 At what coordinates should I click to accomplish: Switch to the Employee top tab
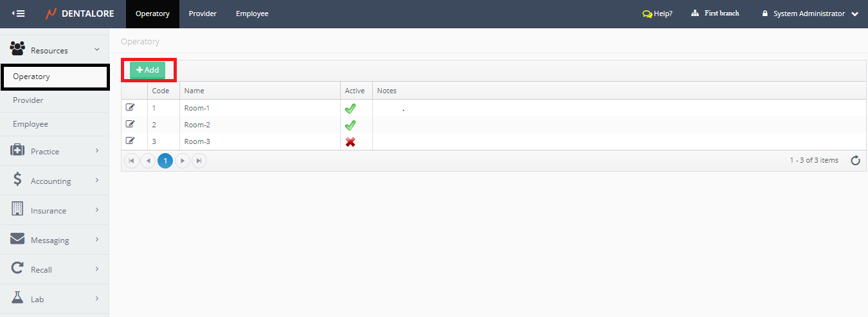click(252, 14)
